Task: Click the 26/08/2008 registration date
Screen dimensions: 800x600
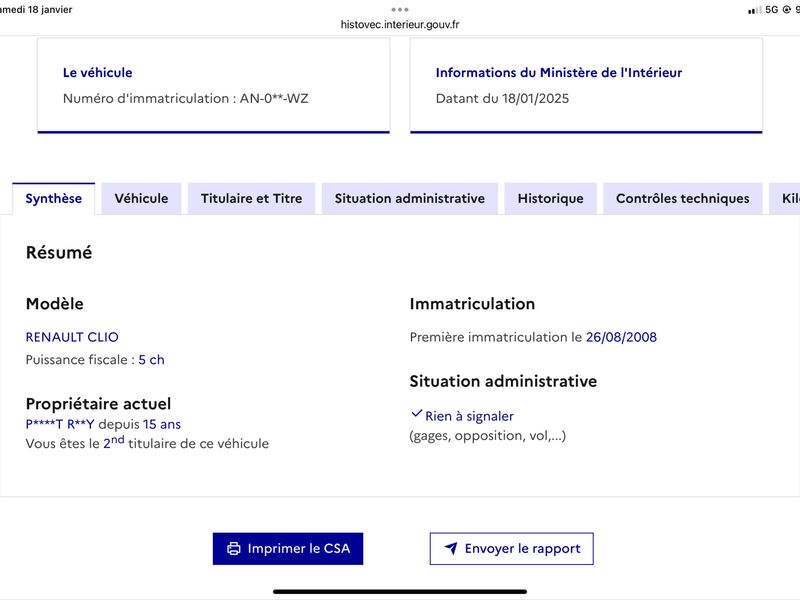Action: 621,337
